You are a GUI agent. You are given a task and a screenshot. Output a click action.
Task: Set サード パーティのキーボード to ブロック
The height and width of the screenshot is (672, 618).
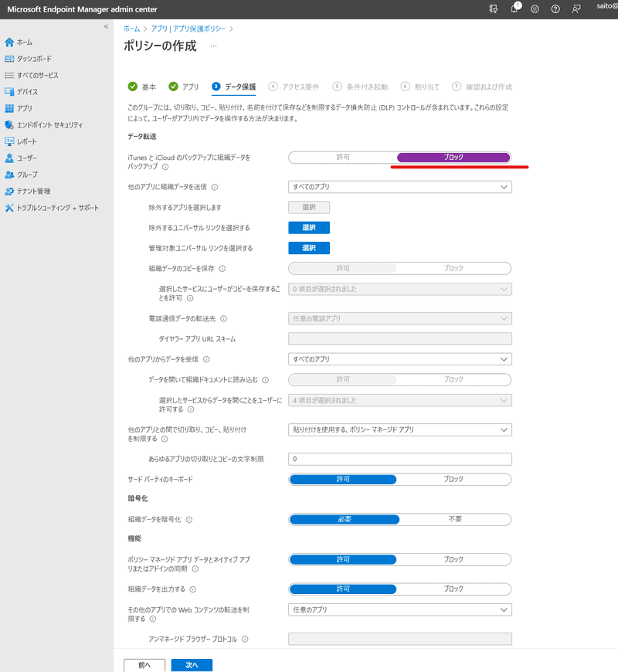tap(453, 479)
